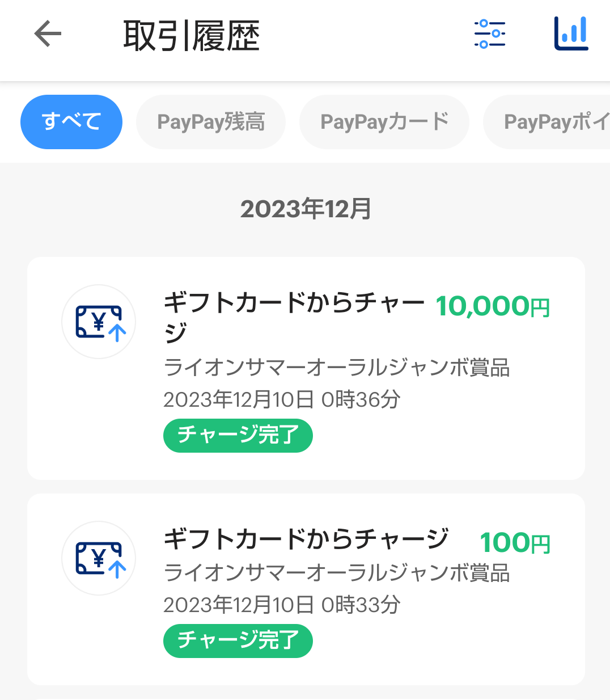The height and width of the screenshot is (700, 610).
Task: Open the two-line ギフトカードからチャージ title in first card
Action: [x=294, y=315]
